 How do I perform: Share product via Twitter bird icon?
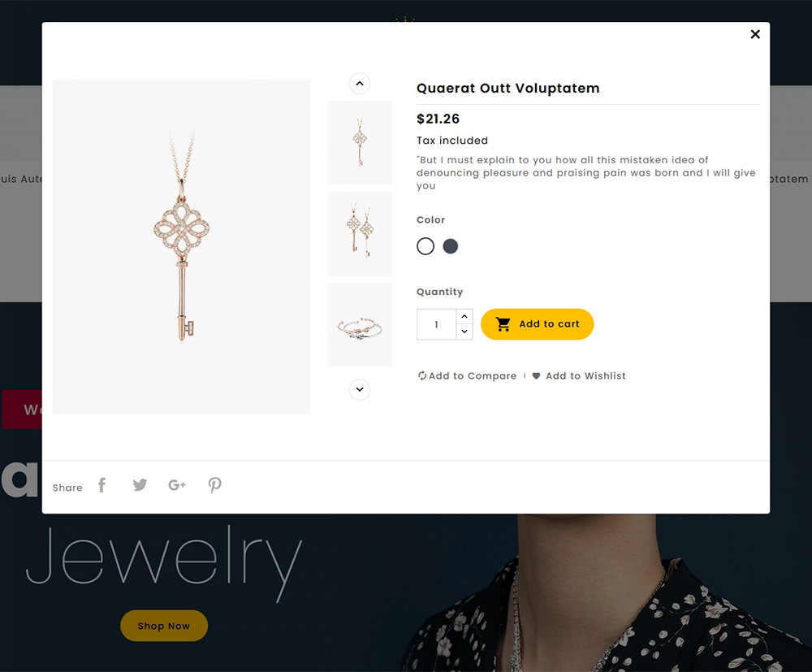(x=140, y=485)
